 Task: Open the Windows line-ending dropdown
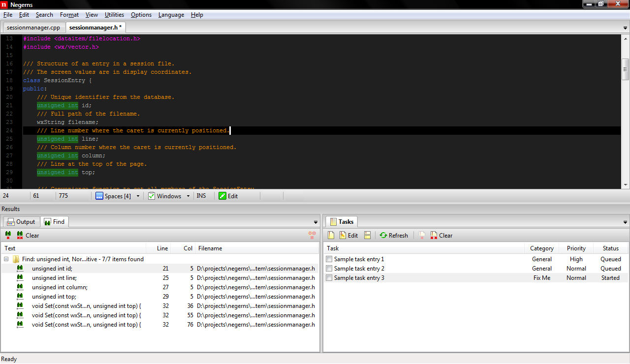click(188, 196)
